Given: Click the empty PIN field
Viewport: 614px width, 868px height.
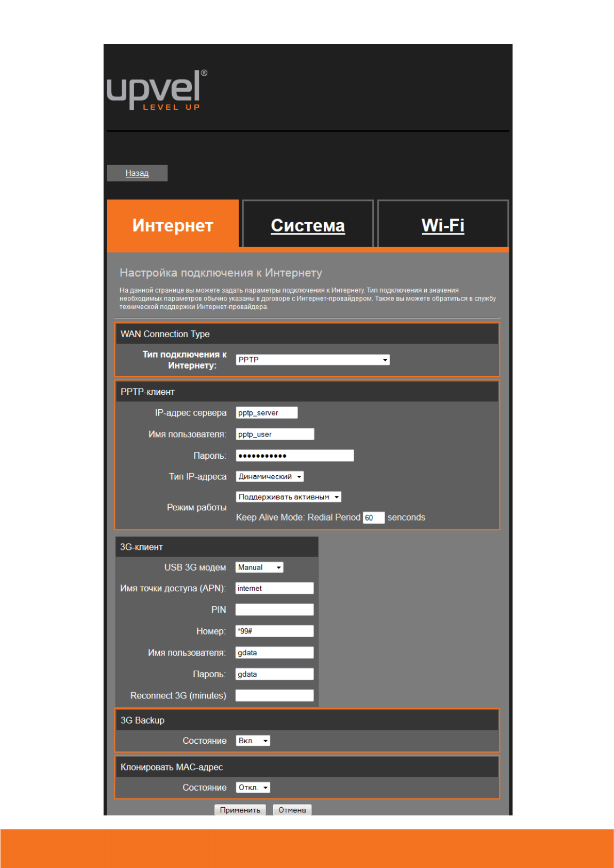Looking at the screenshot, I should click(x=274, y=610).
